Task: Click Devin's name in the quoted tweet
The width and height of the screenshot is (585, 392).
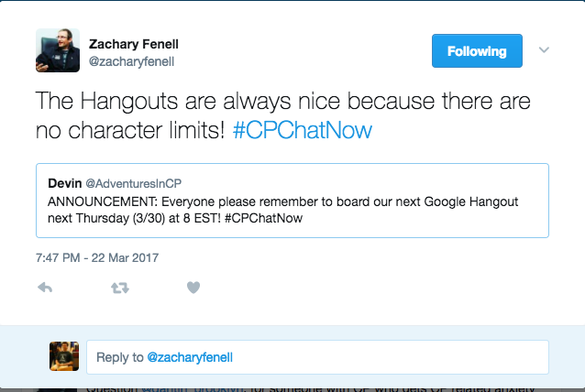Action: click(65, 184)
